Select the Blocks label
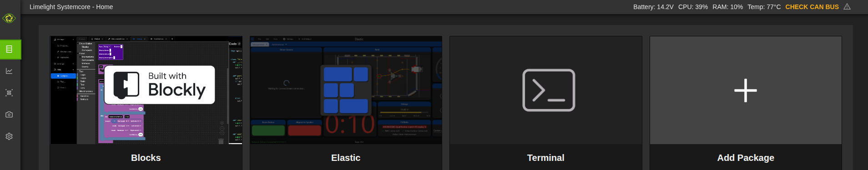868x170 pixels. [146, 158]
